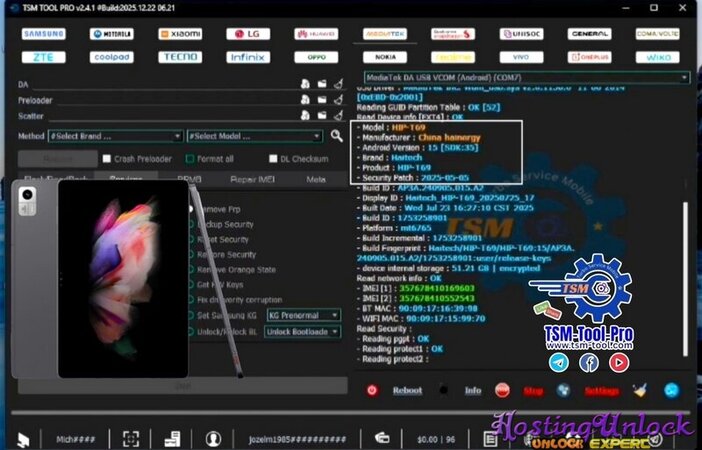Toggle the Format all checkbox
This screenshot has height=450, width=702.
coord(190,159)
